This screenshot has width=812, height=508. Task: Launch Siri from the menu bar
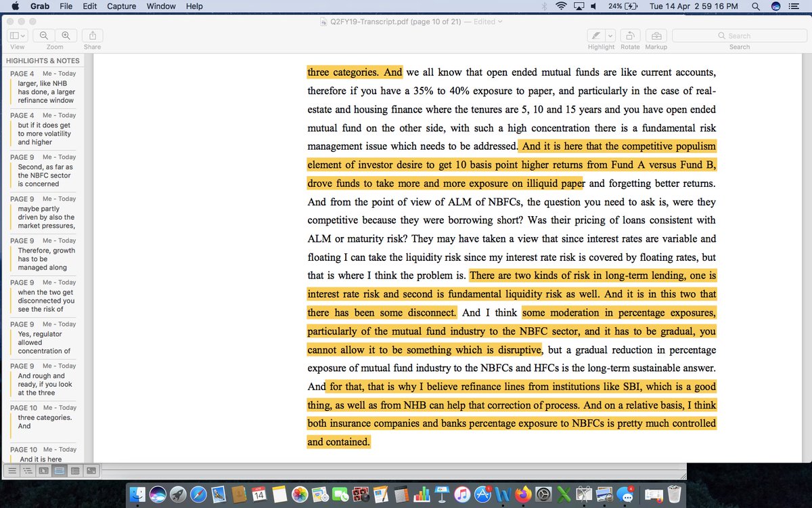point(776,6)
